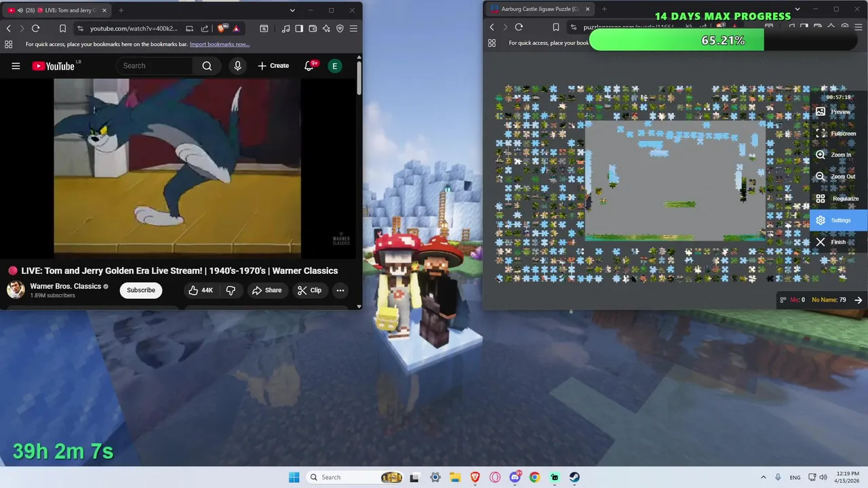868x488 pixels.
Task: Share the live stream video
Action: pyautogui.click(x=267, y=290)
